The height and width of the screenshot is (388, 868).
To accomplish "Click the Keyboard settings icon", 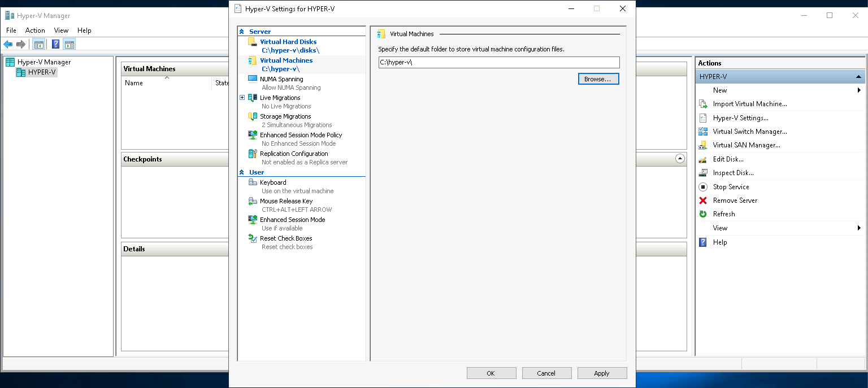I will tap(253, 182).
